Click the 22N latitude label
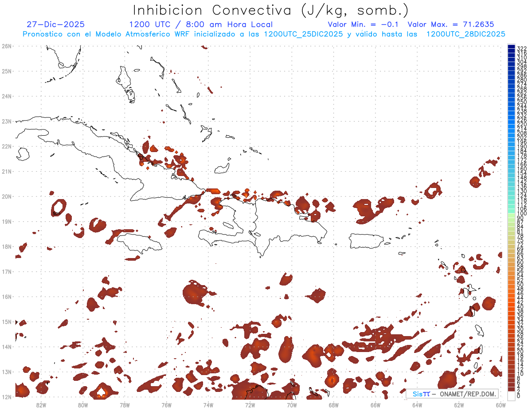This screenshot has width=532, height=411. pos(6,146)
